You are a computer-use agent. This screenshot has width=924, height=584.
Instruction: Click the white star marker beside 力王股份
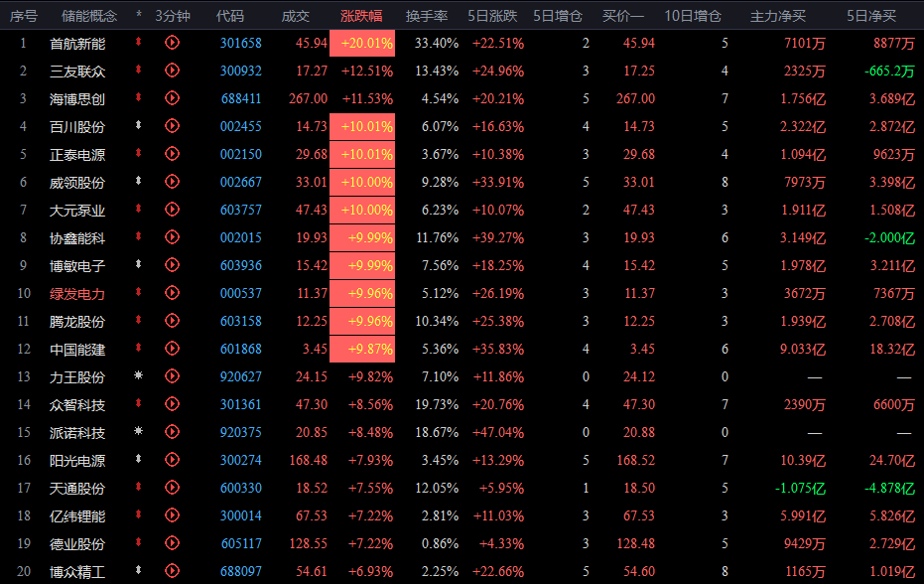coord(139,376)
